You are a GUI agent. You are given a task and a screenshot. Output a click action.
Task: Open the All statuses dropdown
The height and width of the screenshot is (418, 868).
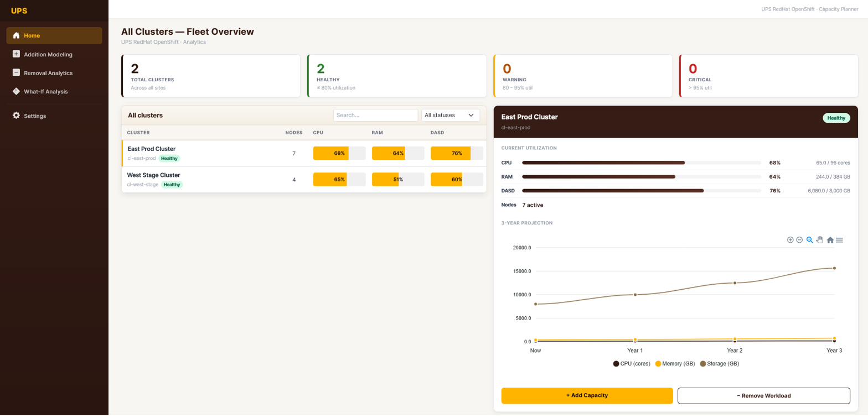pos(451,115)
